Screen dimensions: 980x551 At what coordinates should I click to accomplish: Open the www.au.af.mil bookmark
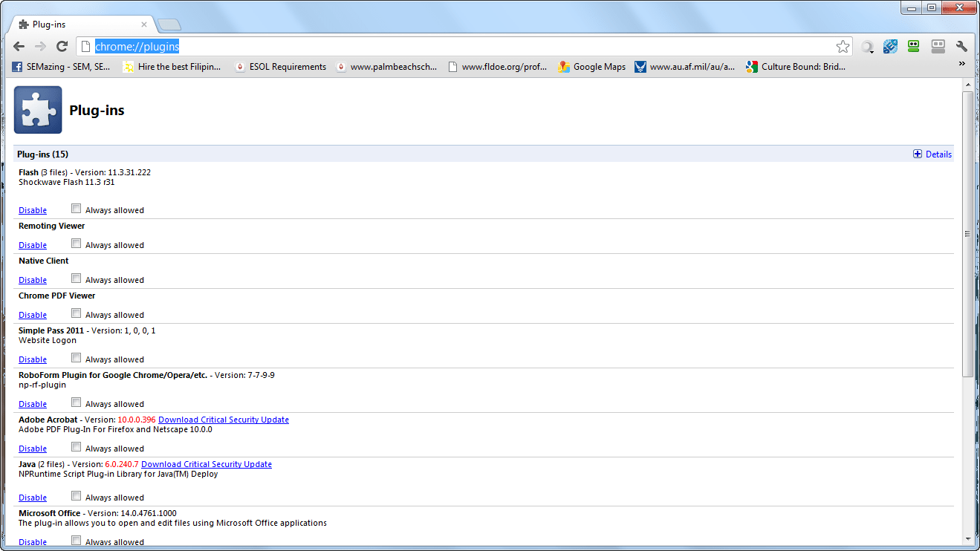point(685,67)
